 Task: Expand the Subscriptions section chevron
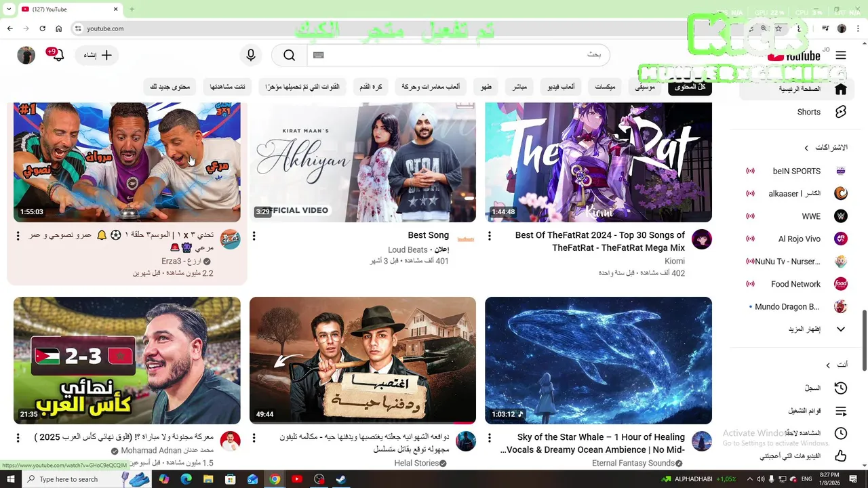806,148
